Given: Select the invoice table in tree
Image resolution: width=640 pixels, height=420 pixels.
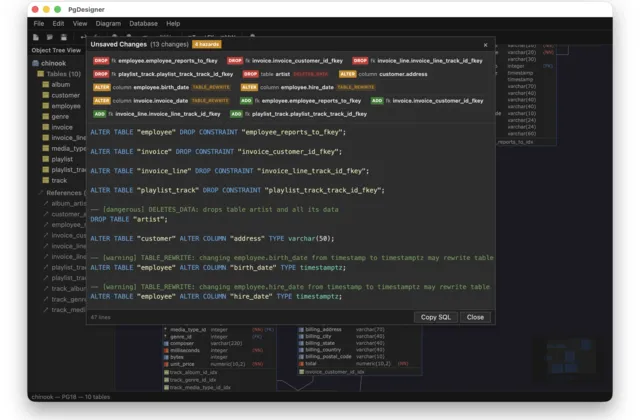Looking at the screenshot, I should pyautogui.click(x=62, y=127).
